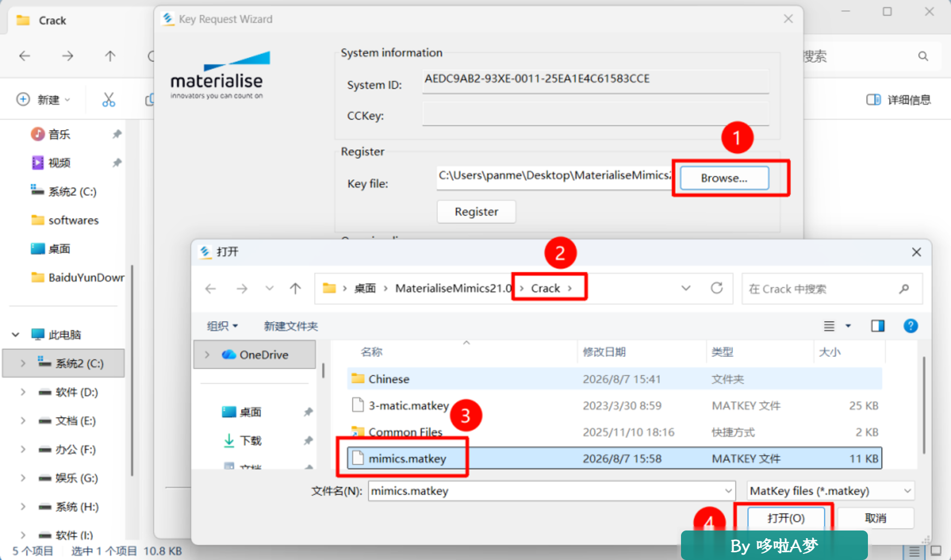Select the Chinese folder row
951x560 pixels.
pyautogui.click(x=614, y=379)
